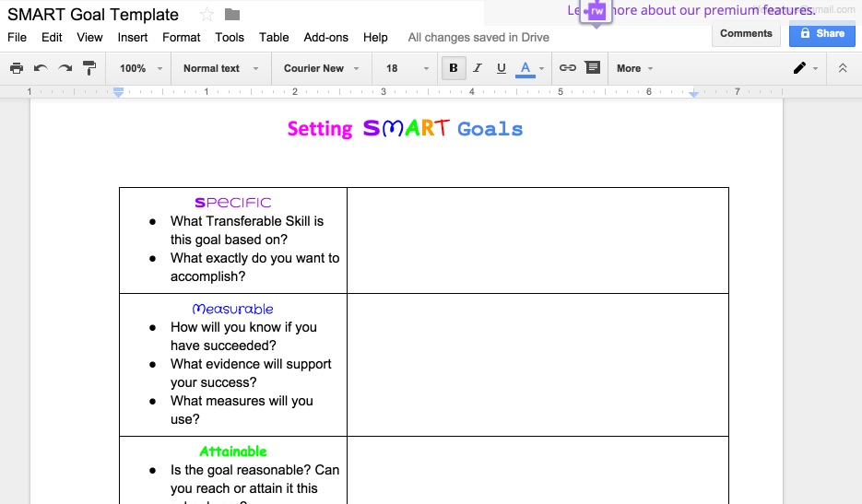
Task: Click the Print icon in toolbar
Action: 17,68
